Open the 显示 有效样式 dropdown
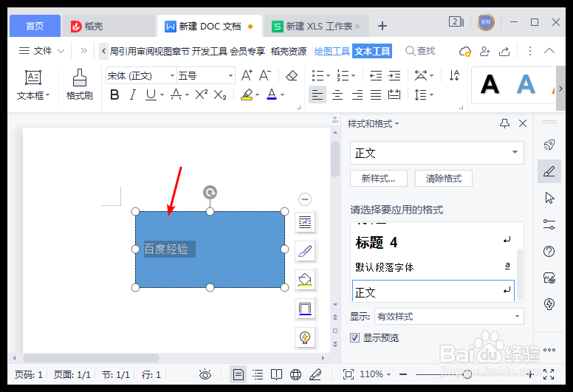 pyautogui.click(x=449, y=317)
